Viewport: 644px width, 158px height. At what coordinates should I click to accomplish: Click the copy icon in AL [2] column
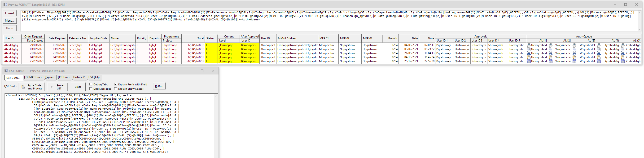click(551, 49)
